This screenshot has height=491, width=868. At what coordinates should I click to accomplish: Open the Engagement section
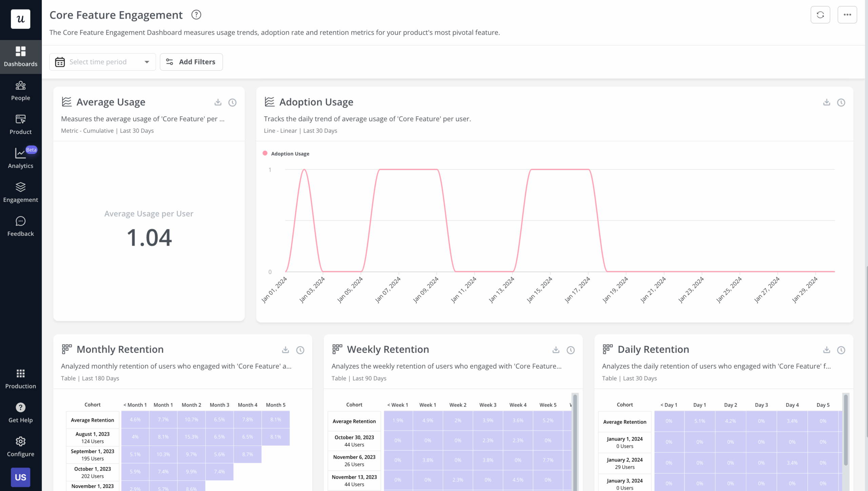point(20,192)
